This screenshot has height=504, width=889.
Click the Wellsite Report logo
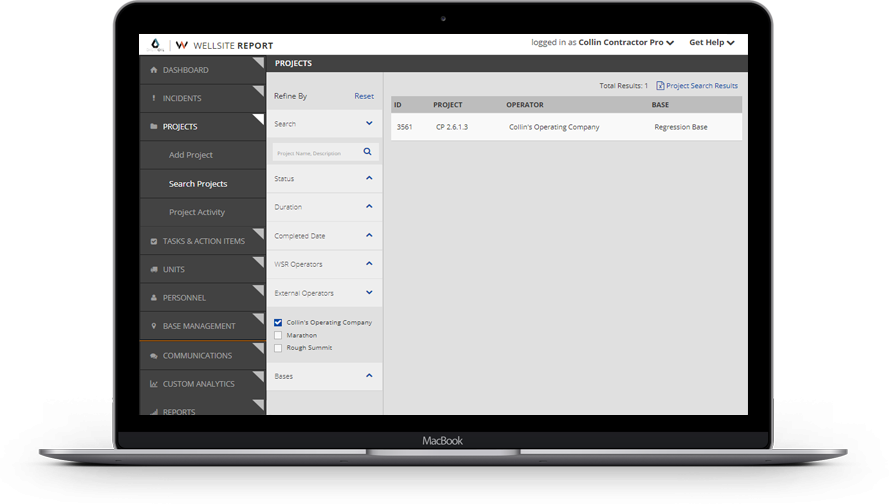coord(225,45)
